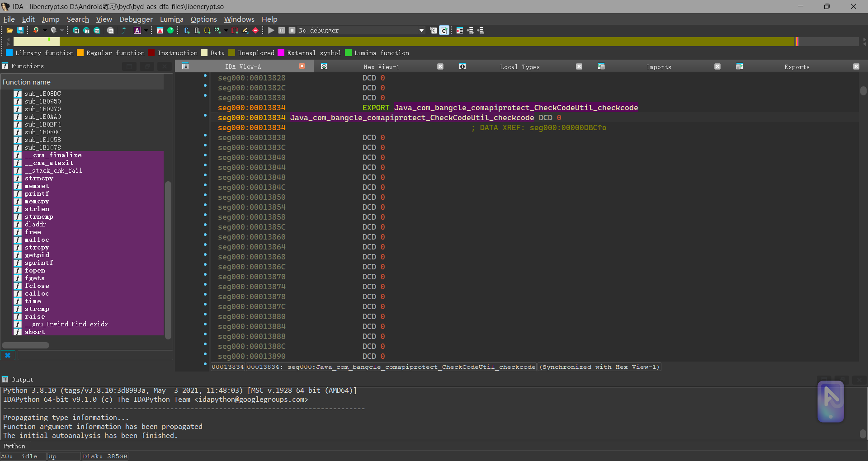Click the red-dot list view toolbar icon
This screenshot has height=461, width=868.
click(x=460, y=30)
